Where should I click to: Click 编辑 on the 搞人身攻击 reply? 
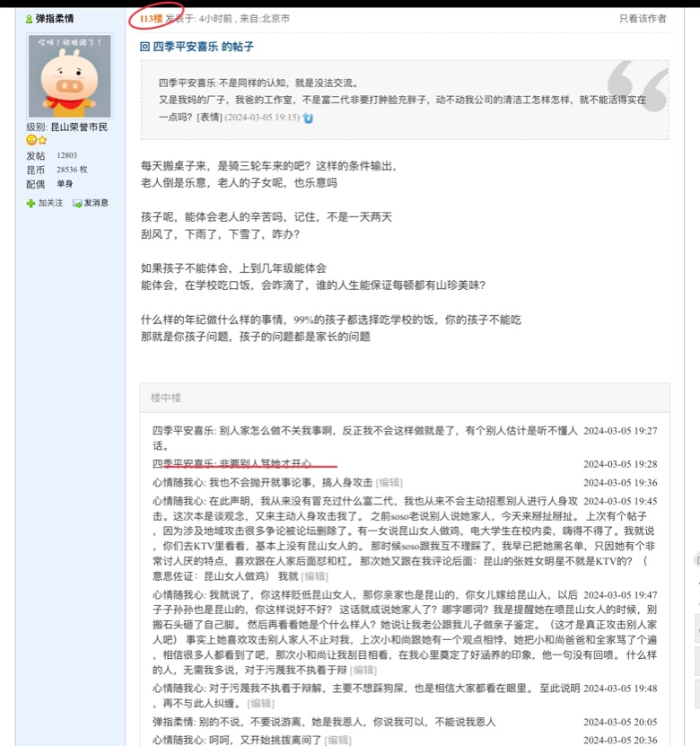(389, 482)
